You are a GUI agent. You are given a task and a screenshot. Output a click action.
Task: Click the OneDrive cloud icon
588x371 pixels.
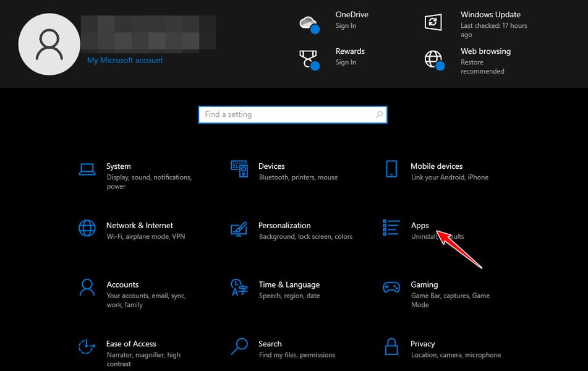[x=309, y=23]
